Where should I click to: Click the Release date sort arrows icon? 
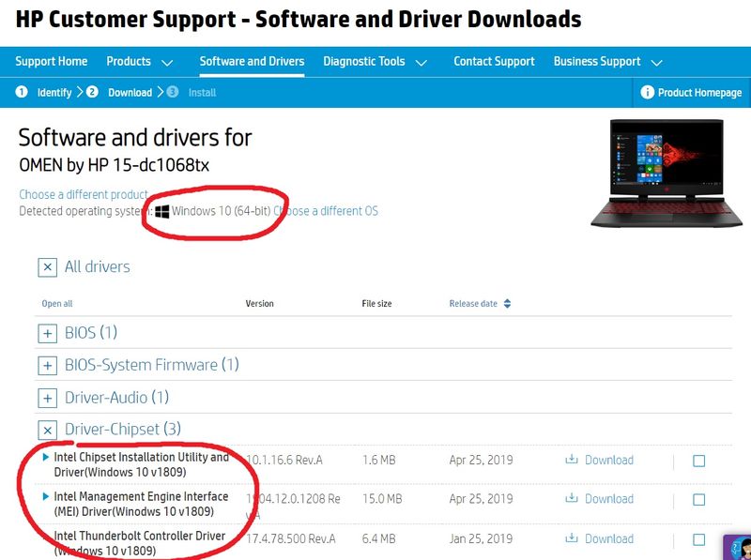coord(508,304)
